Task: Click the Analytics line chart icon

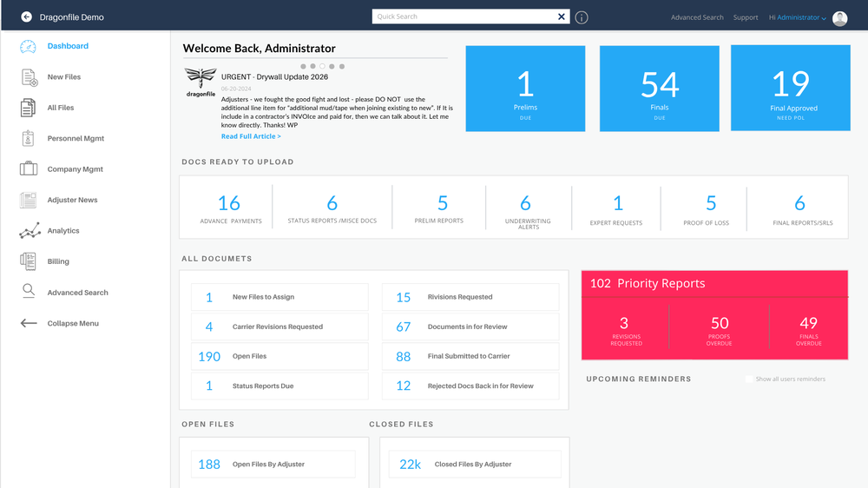Action: pos(30,230)
